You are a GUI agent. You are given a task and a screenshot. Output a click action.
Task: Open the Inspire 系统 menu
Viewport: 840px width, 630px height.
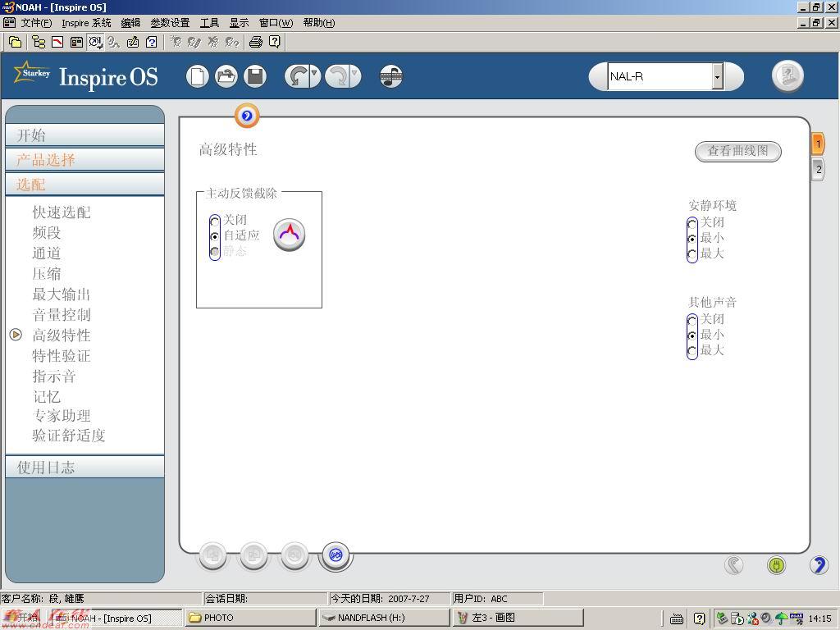click(86, 23)
